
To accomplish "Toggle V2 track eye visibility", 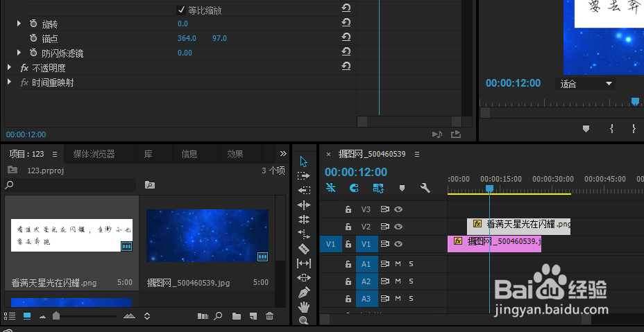I will tap(398, 227).
